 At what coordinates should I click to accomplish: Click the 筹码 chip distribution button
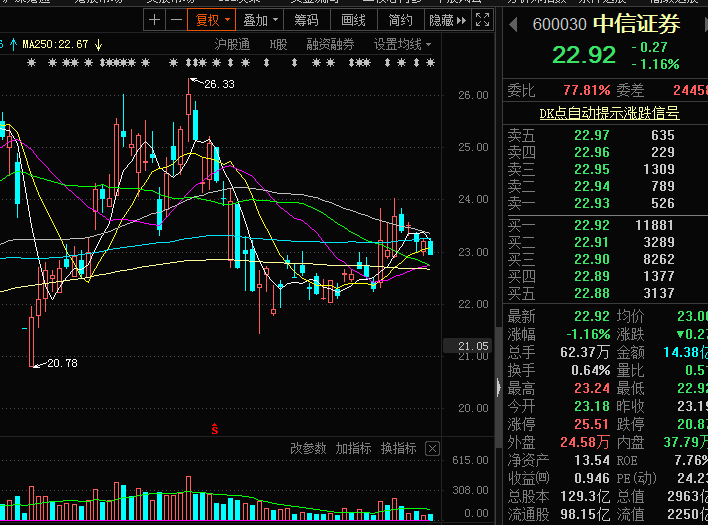[307, 20]
